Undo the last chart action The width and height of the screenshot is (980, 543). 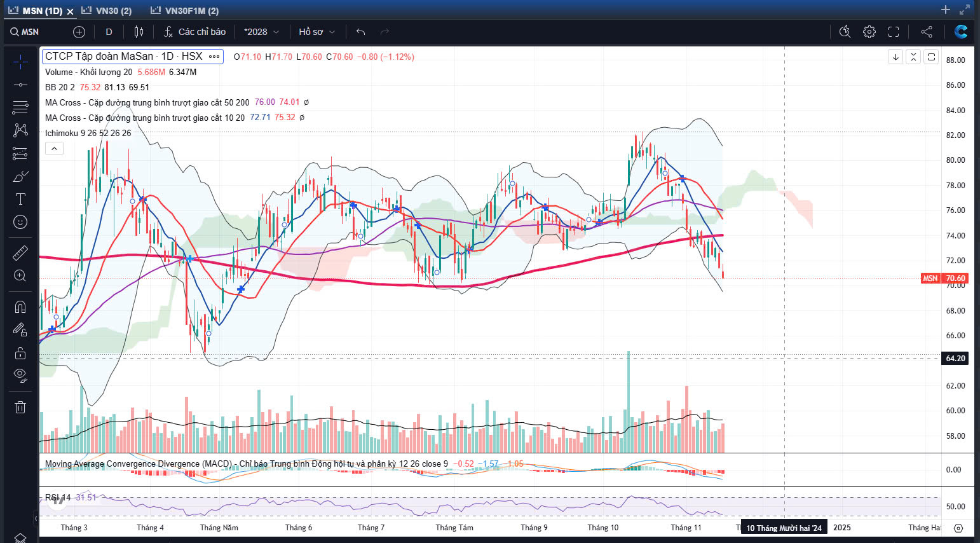361,32
